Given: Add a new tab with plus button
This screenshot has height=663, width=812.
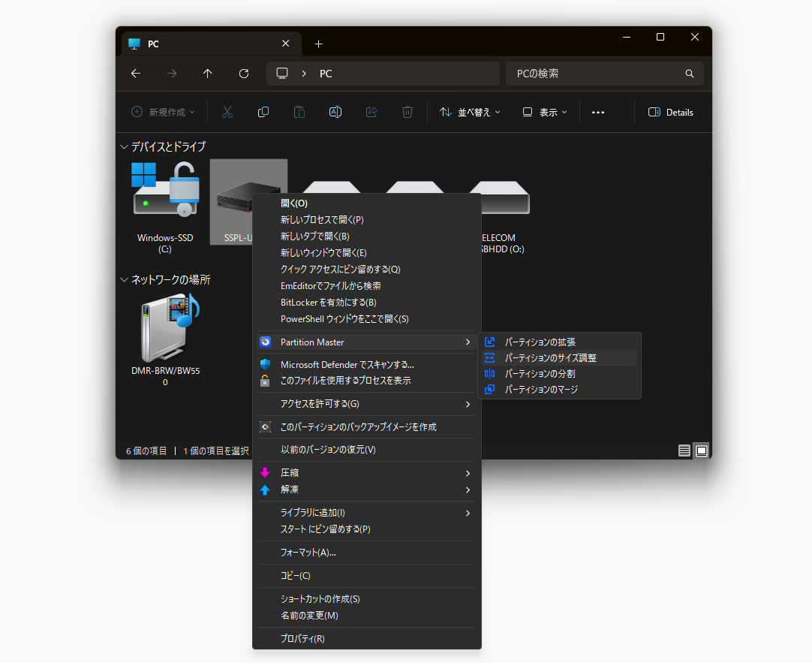Looking at the screenshot, I should click(x=318, y=44).
